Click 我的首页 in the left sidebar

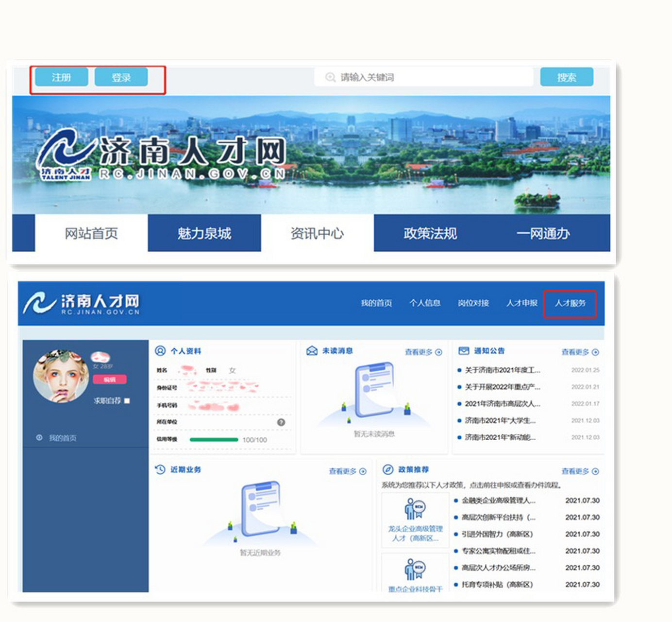click(63, 438)
